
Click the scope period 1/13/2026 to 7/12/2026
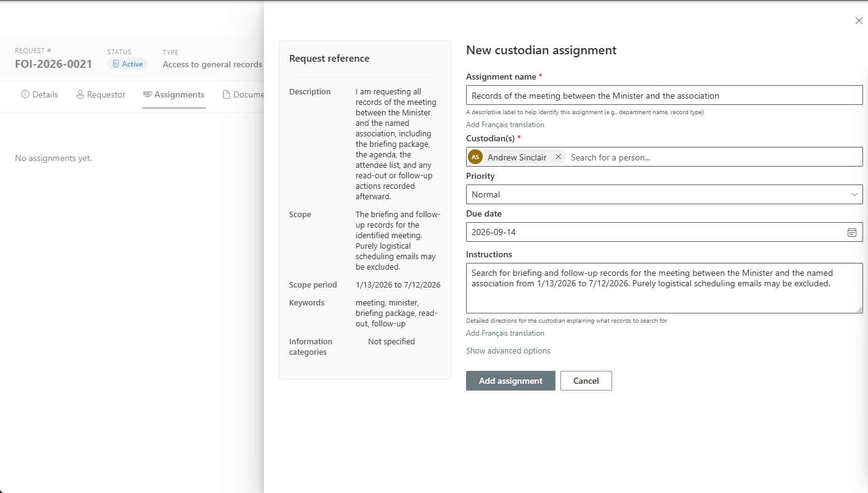(398, 285)
